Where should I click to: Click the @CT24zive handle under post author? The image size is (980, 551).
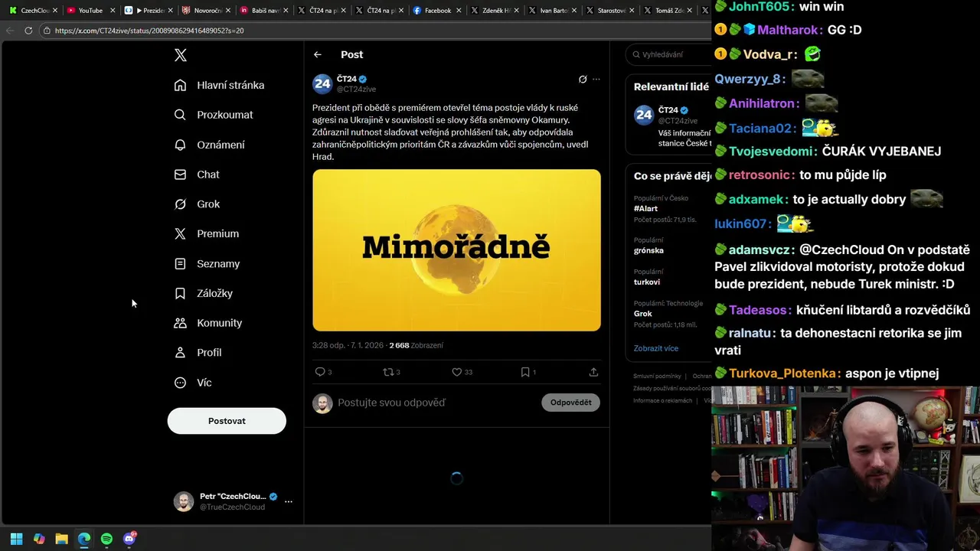click(x=356, y=90)
